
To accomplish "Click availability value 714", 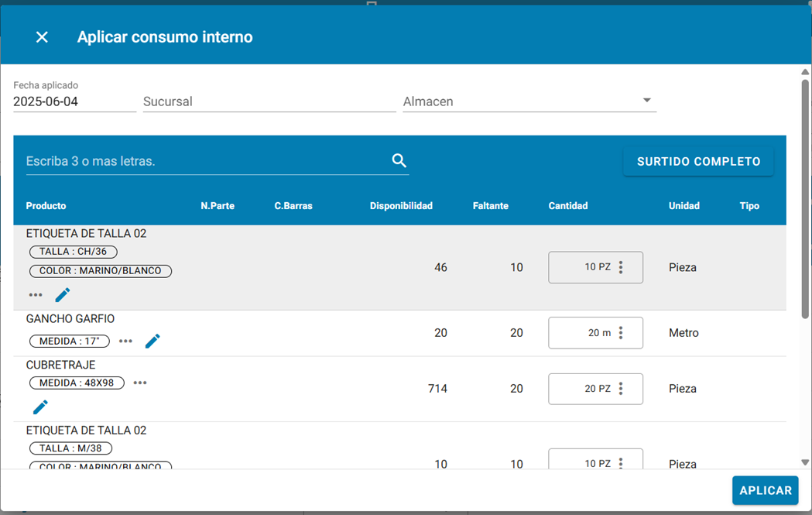I will 437,389.
